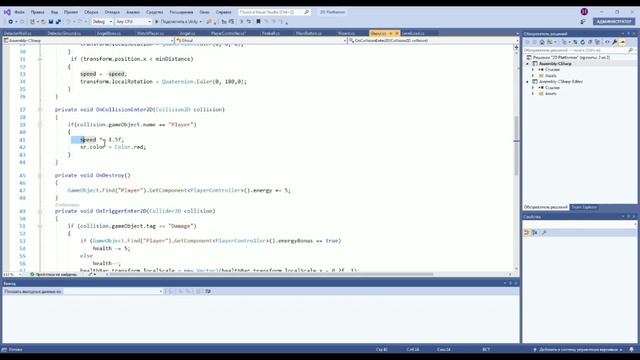Click the АДМИНИСТРАТОР button
This screenshot has width=640, height=360.
[x=614, y=22]
